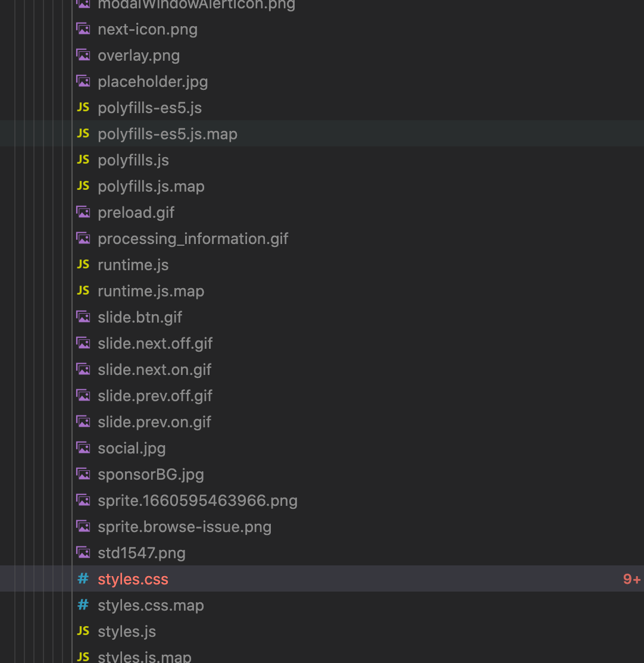644x663 pixels.
Task: Open std1547.png in the project tree
Action: pos(141,552)
